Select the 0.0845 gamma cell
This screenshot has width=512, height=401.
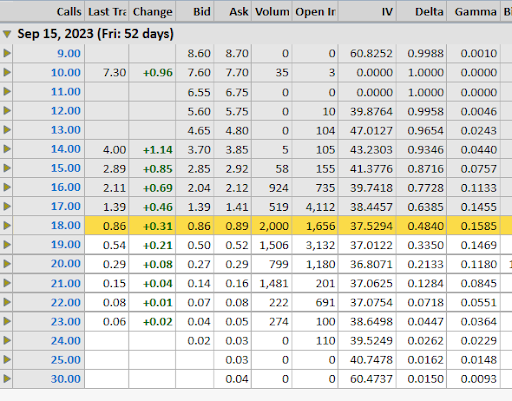click(474, 283)
